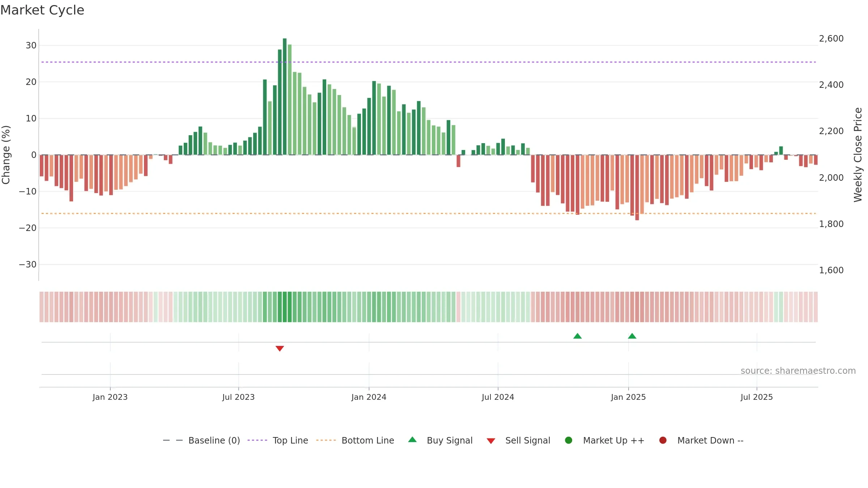Click the Sell Signal legend label
This screenshot has width=868, height=488.
(x=528, y=440)
